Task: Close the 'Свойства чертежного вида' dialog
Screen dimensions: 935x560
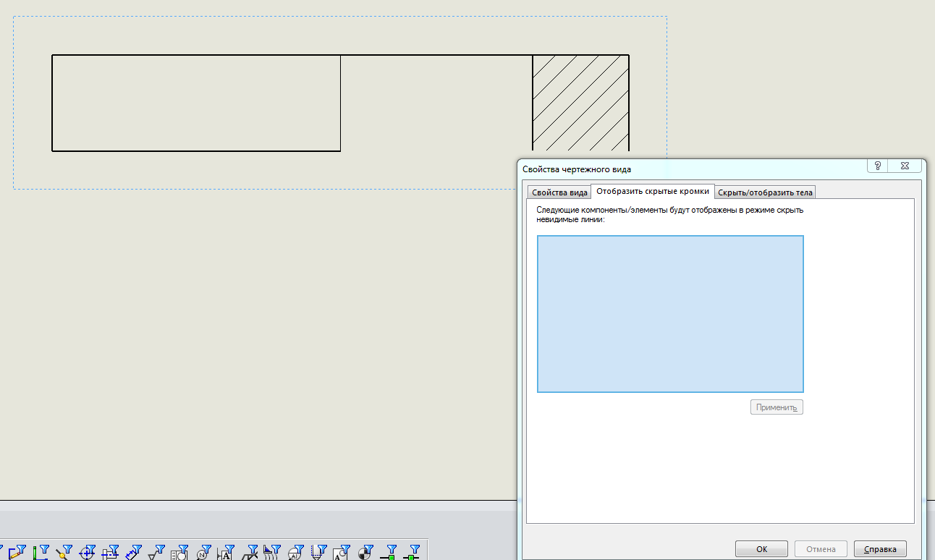Action: [905, 166]
